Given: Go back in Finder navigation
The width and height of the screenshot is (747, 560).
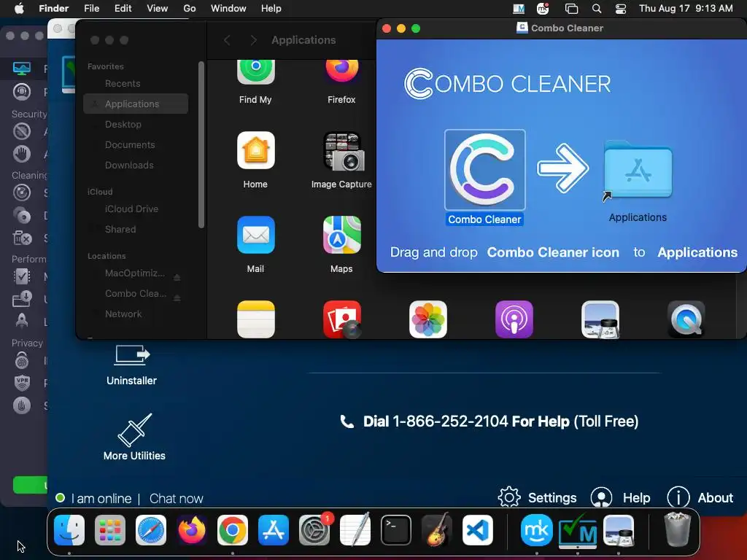Looking at the screenshot, I should [228, 40].
